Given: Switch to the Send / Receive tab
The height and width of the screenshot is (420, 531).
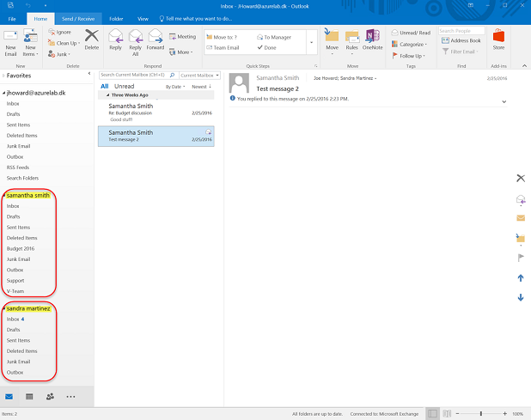Looking at the screenshot, I should [x=78, y=19].
